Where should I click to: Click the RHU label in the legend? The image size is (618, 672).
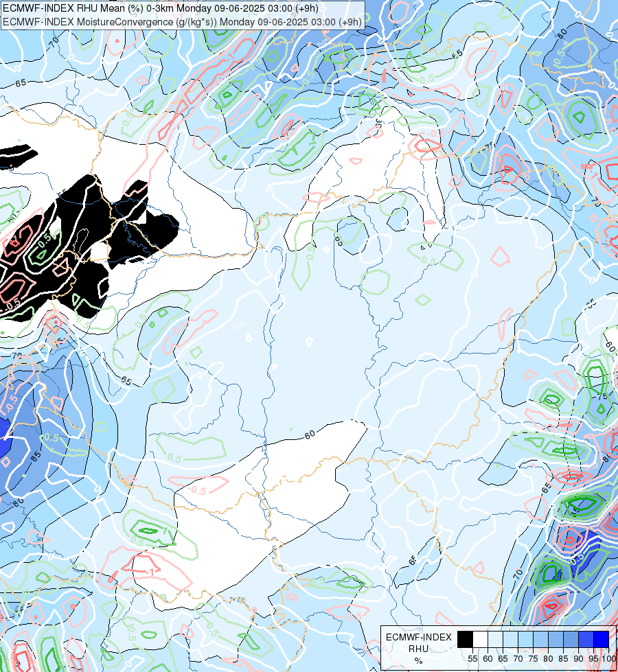[418, 649]
